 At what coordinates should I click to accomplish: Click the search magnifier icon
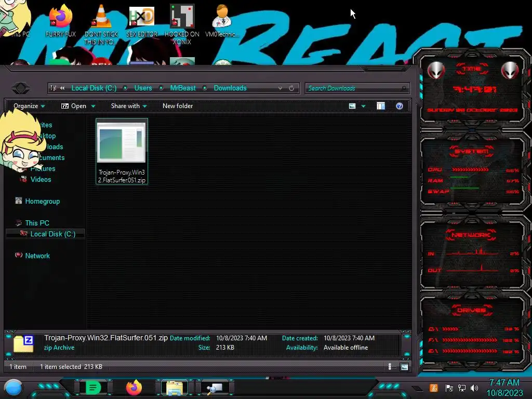403,88
